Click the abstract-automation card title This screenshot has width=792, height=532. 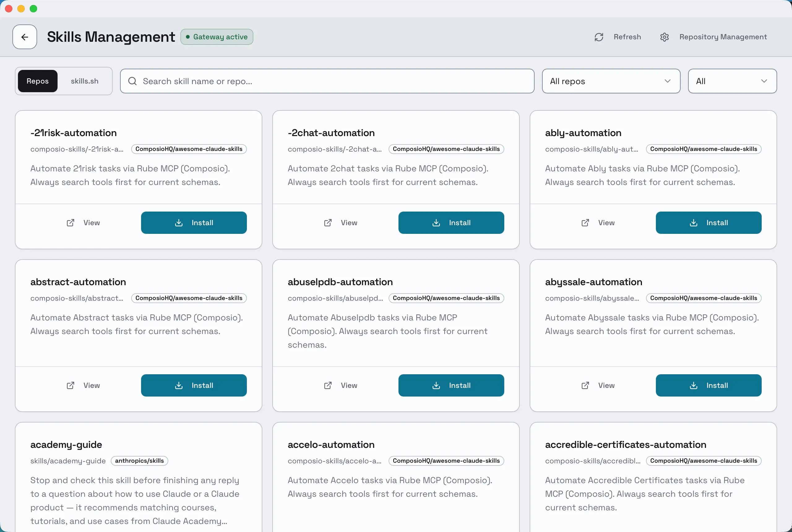point(78,281)
